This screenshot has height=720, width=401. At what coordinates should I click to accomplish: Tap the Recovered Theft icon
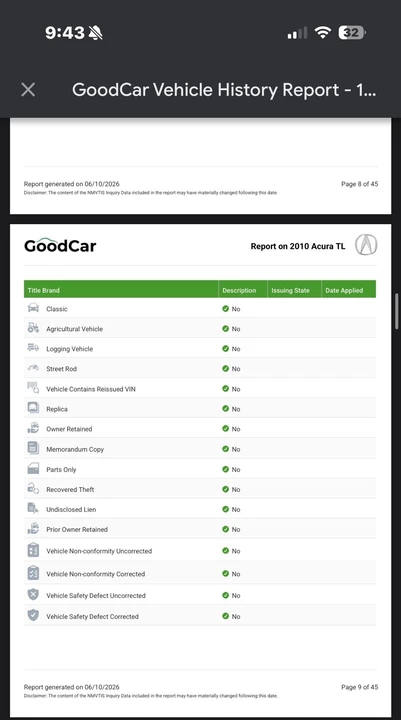33,489
